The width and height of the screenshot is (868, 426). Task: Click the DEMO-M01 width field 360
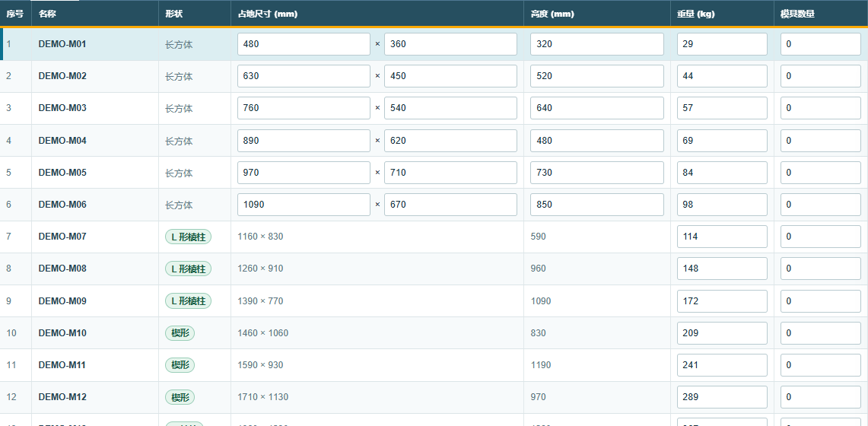coord(450,44)
